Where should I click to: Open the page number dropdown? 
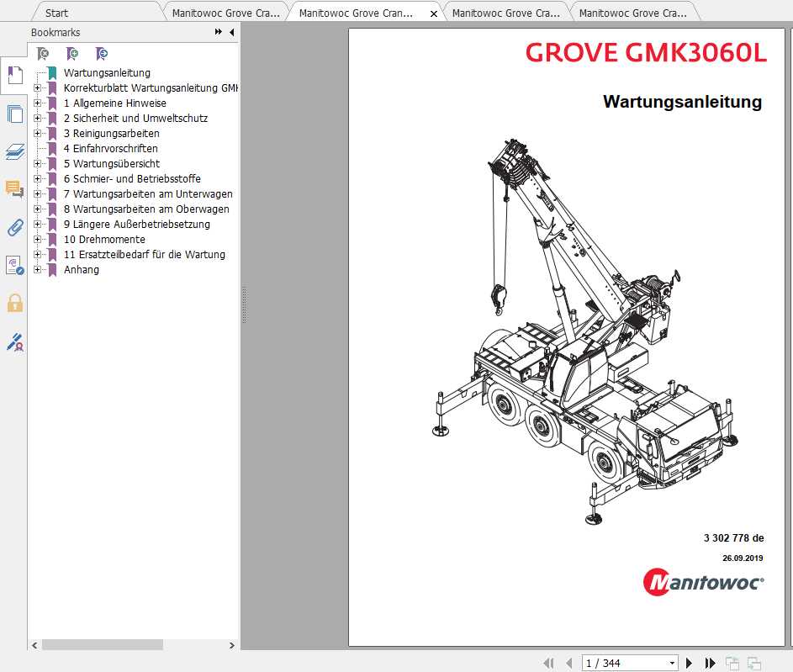(670, 662)
